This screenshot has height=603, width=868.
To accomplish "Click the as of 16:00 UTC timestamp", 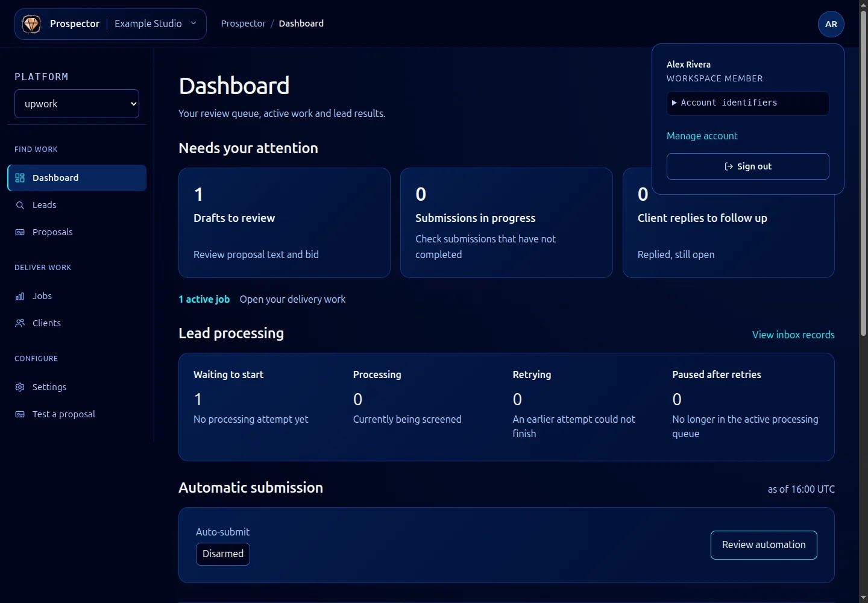I will (x=801, y=489).
